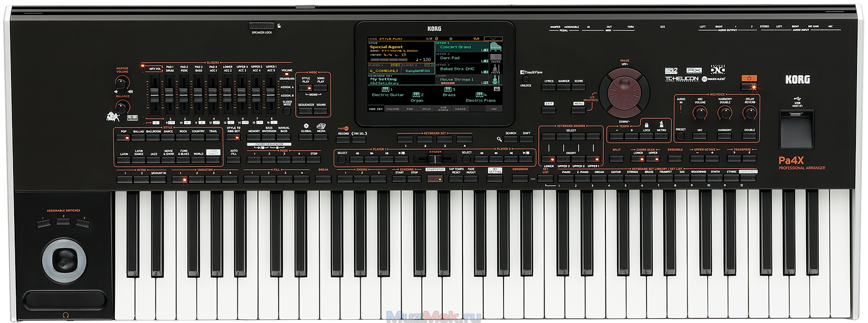Open the Kbd Set tab on display
Image resolution: width=868 pixels, height=323 pixels.
click(376, 109)
